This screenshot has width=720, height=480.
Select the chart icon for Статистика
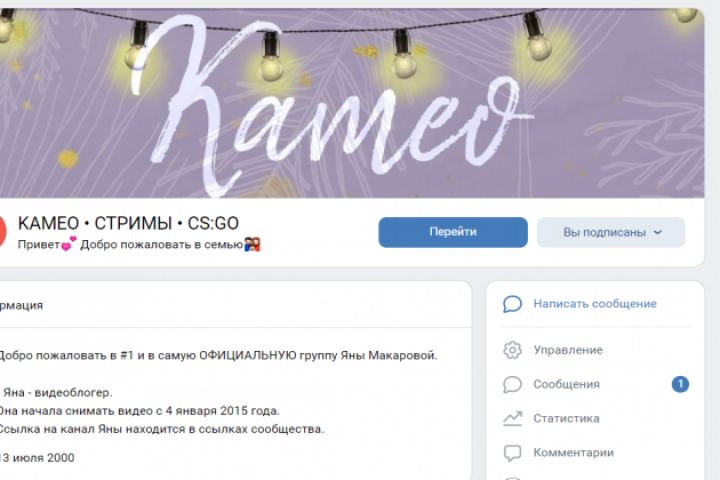pyautogui.click(x=512, y=418)
